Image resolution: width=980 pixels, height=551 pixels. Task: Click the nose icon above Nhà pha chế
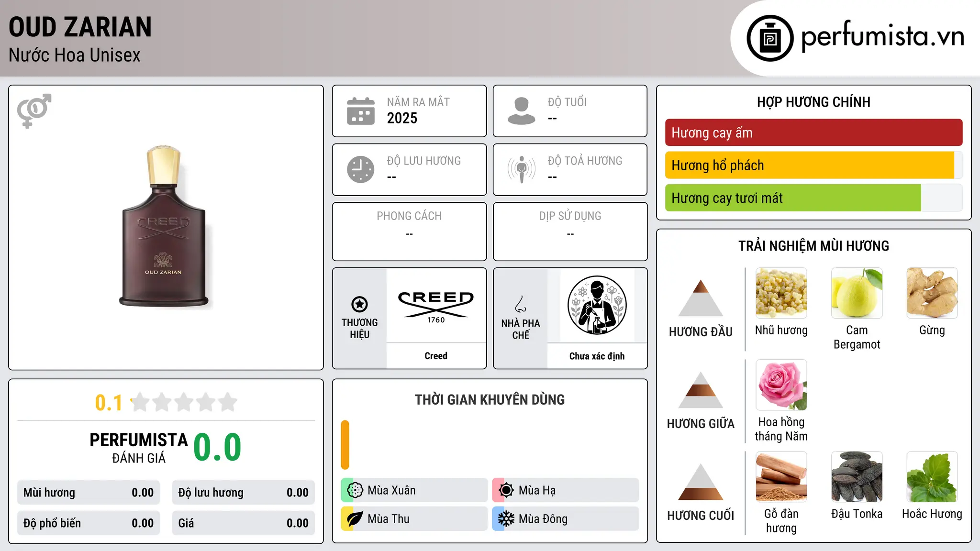click(x=521, y=304)
